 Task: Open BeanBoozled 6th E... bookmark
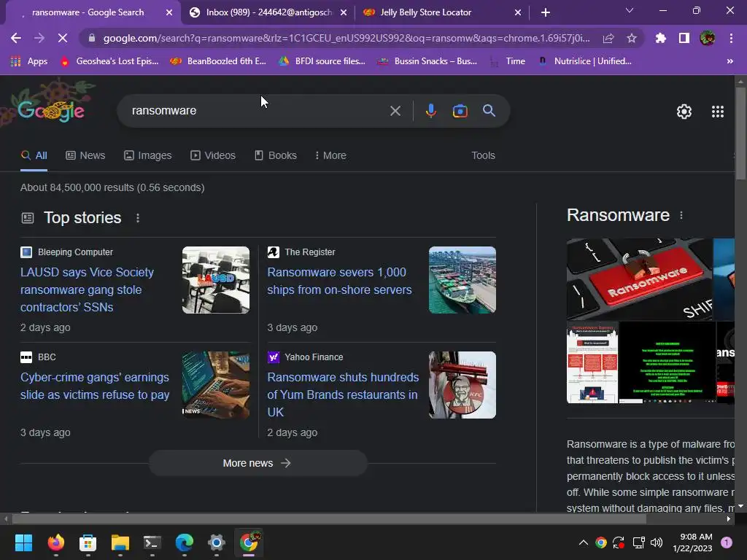[x=218, y=61]
